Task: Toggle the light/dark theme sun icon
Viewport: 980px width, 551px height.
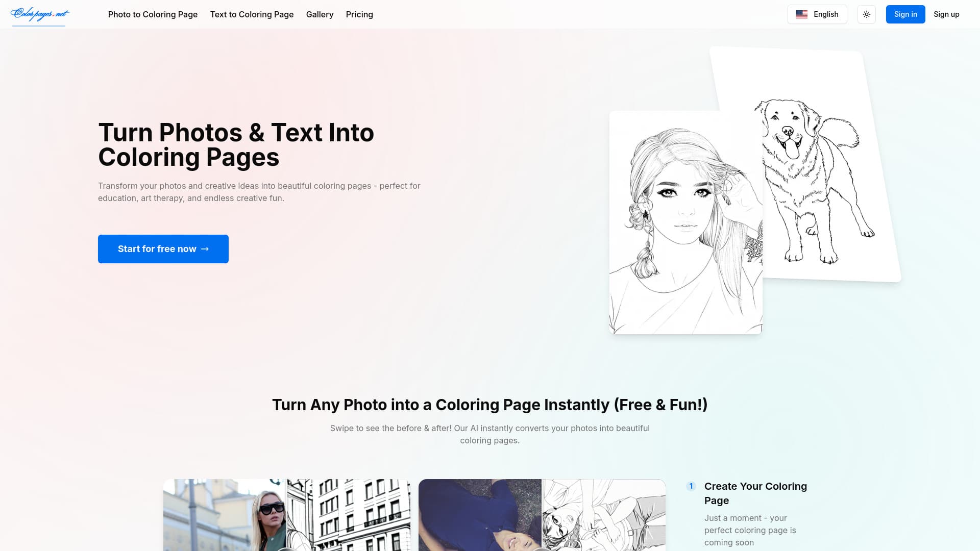Action: click(x=866, y=14)
